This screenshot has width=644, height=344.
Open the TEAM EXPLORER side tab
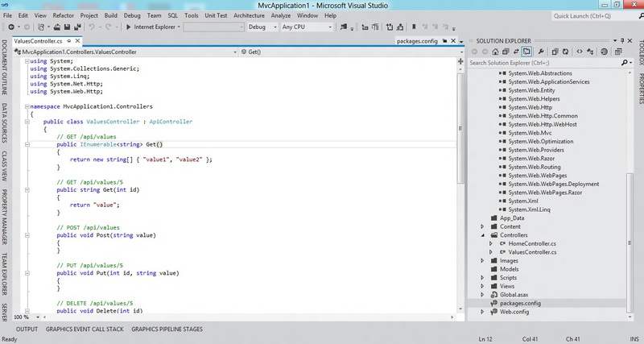(4, 274)
